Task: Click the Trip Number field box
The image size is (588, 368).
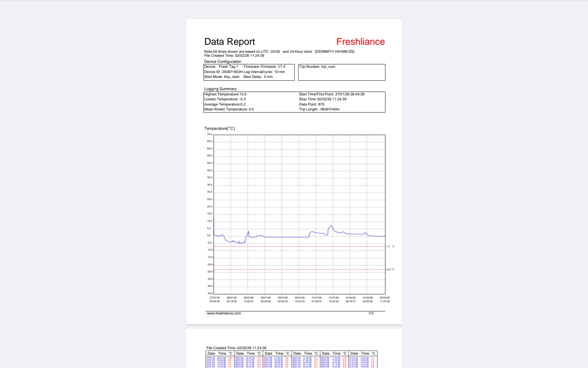Action: click(341, 72)
